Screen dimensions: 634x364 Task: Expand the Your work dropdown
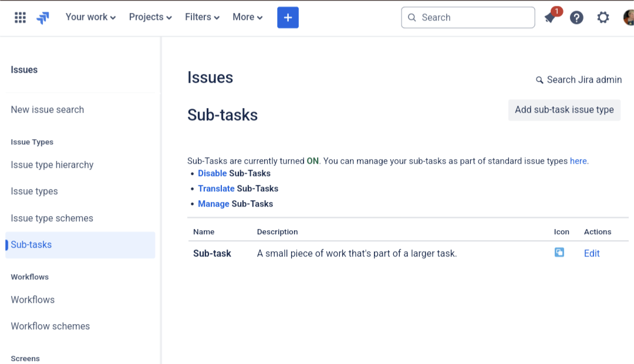tap(89, 17)
